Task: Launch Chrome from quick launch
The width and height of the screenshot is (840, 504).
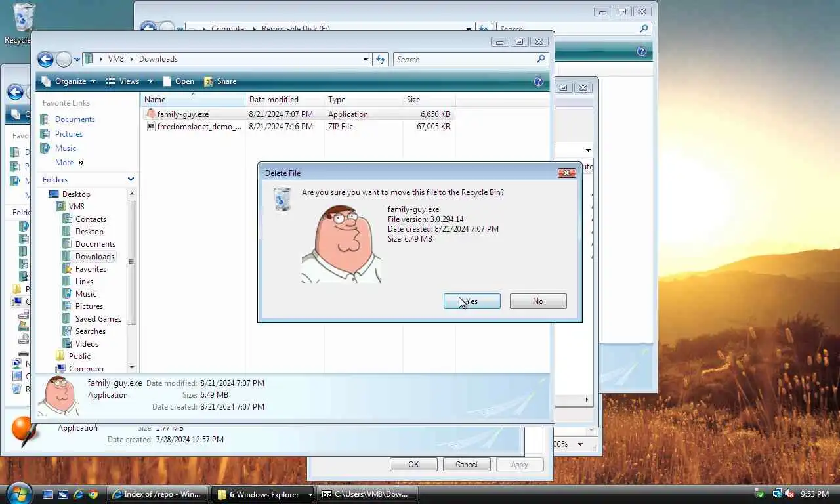Action: click(x=93, y=494)
